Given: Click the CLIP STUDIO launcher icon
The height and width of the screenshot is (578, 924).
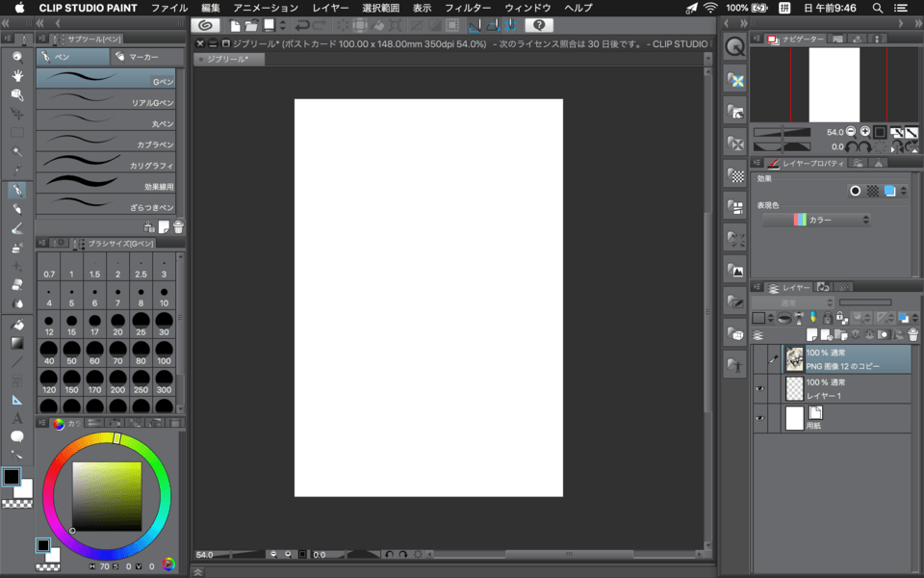Looking at the screenshot, I should [x=205, y=25].
